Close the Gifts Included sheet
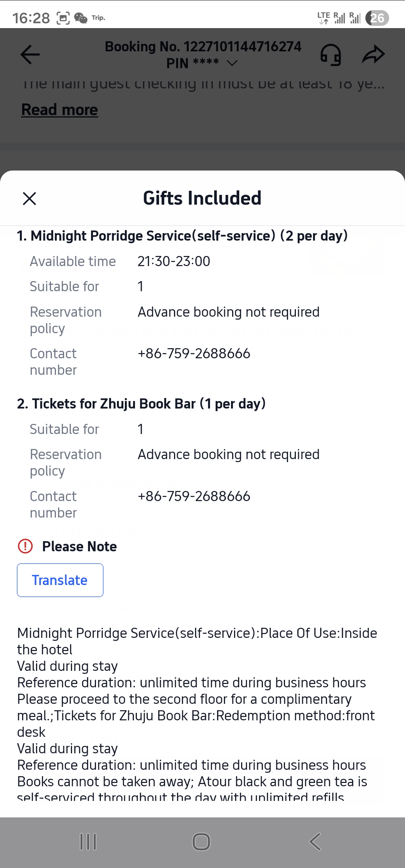Image resolution: width=405 pixels, height=868 pixels. [x=29, y=199]
